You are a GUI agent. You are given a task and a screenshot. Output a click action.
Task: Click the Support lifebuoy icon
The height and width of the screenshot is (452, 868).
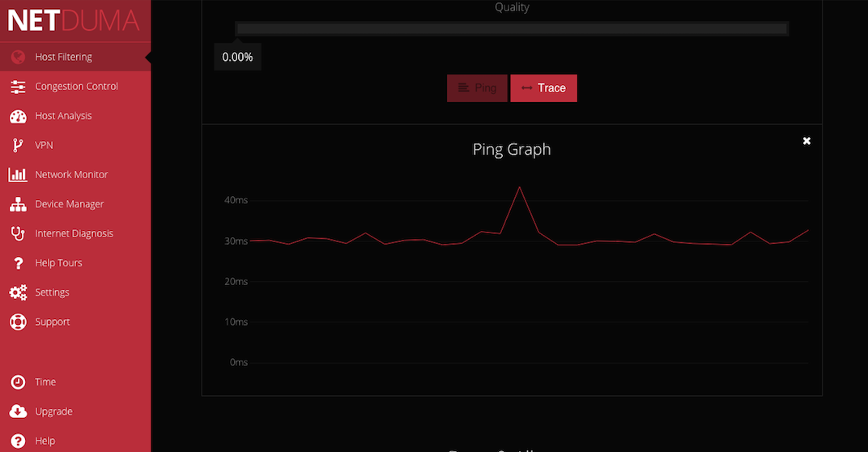(18, 322)
